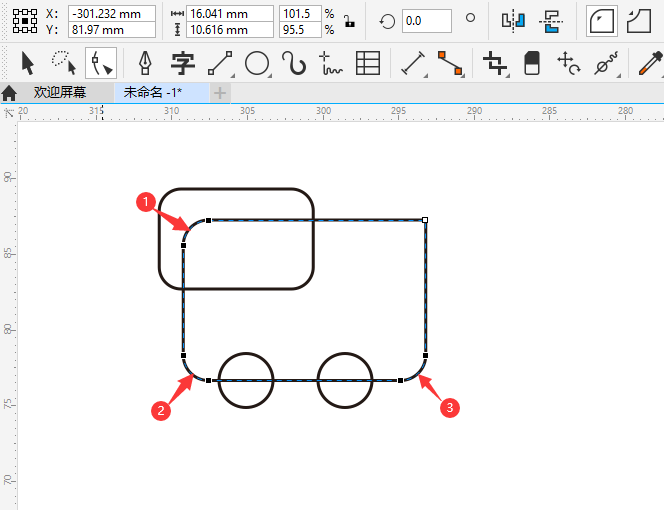Expand the crop tool flyout arrow
Image resolution: width=664 pixels, height=510 pixels.
point(508,76)
